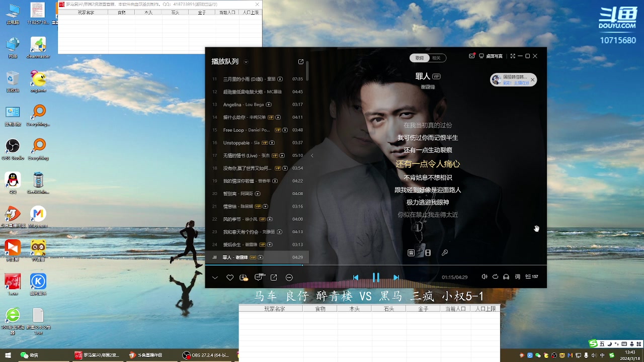The image size is (644, 362).
Task: Play 爱后余生 - 谢霆锋 from queue
Action: tap(257, 245)
